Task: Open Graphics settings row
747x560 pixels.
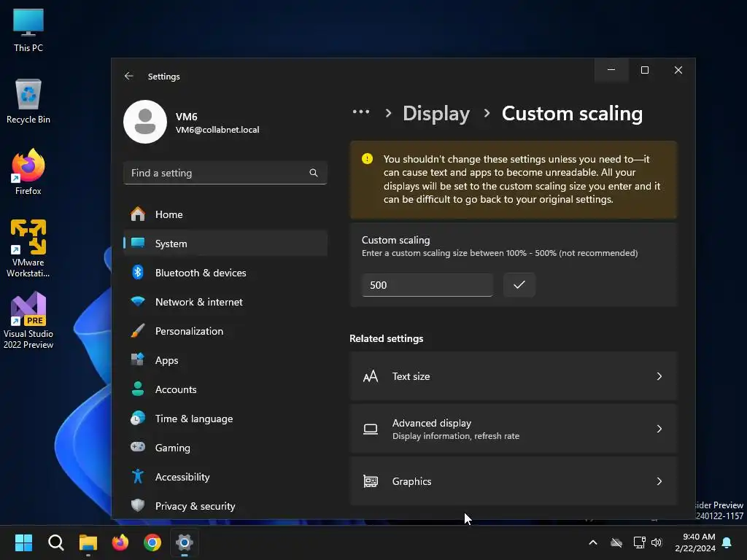Action: 513,481
